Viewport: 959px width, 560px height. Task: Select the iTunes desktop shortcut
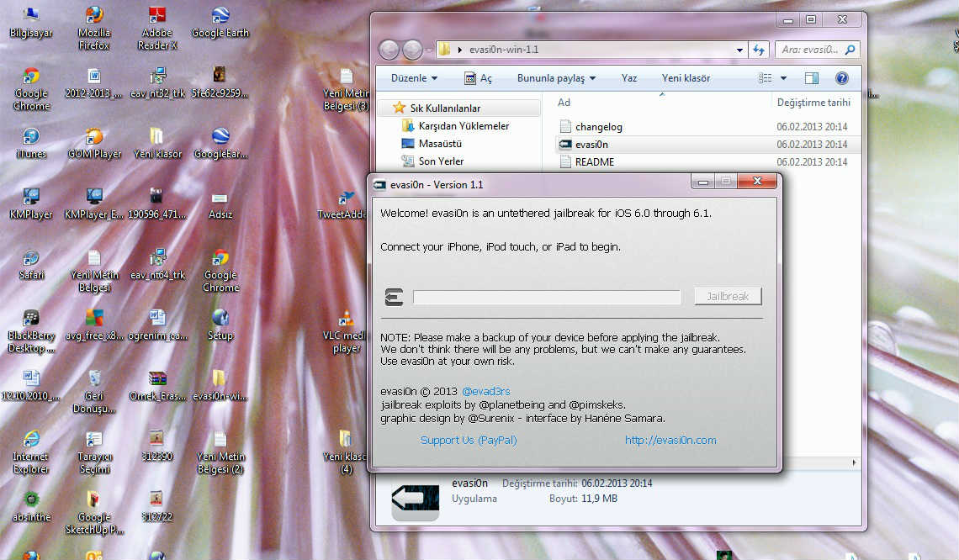[30, 144]
